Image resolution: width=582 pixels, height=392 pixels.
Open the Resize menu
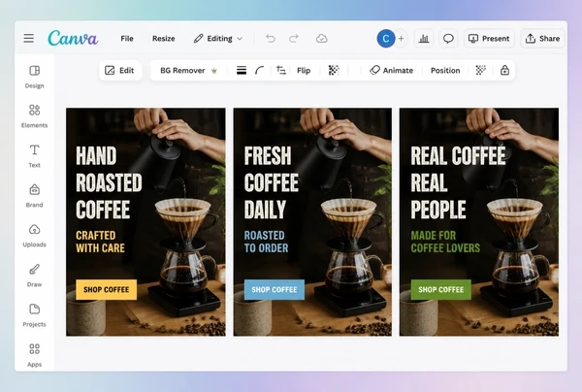click(163, 39)
